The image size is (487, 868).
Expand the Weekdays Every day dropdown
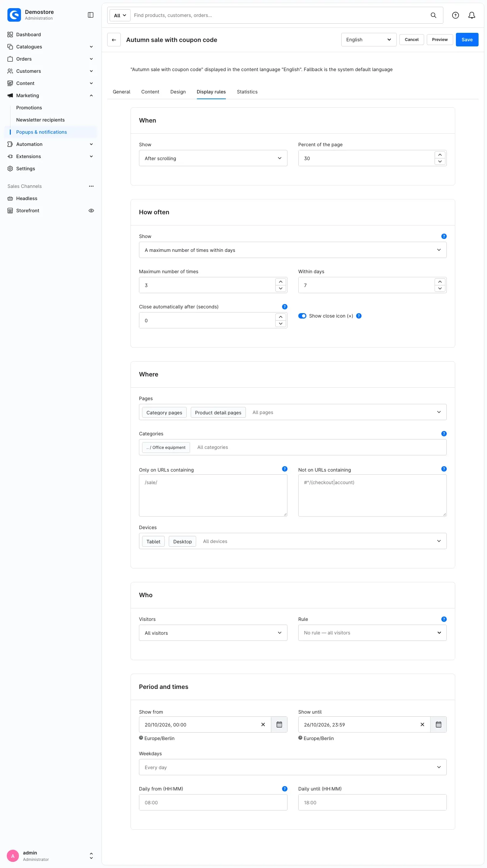[x=293, y=767]
